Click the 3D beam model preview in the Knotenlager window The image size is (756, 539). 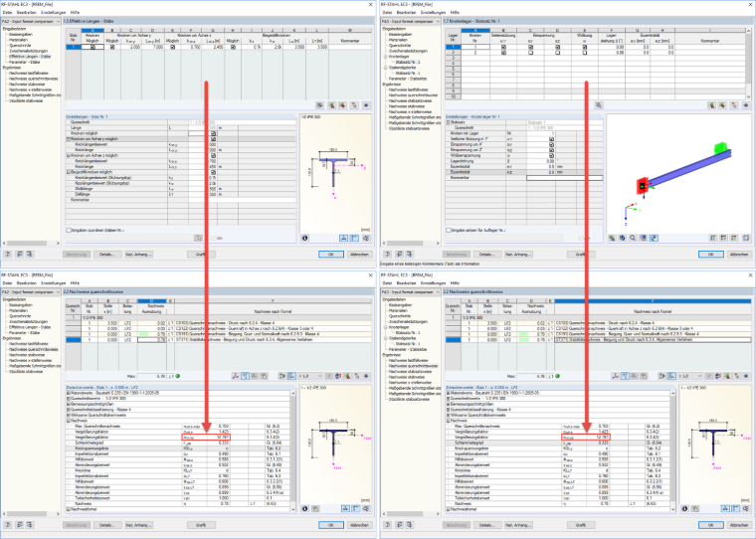[677, 174]
